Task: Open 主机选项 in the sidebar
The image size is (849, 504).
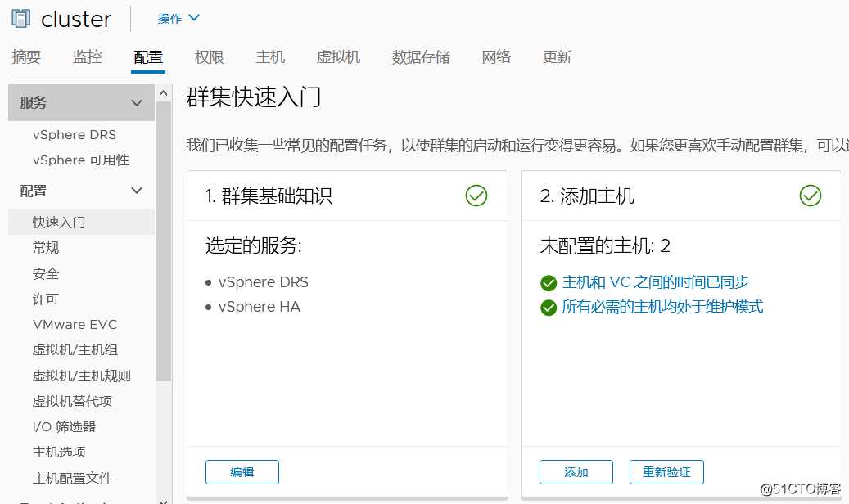Action: point(59,452)
